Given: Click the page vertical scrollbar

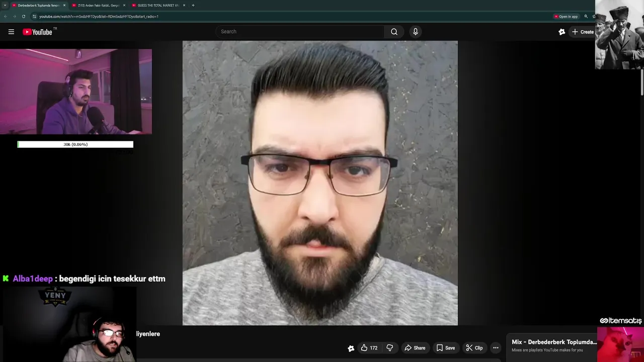Looking at the screenshot, I should (x=642, y=81).
